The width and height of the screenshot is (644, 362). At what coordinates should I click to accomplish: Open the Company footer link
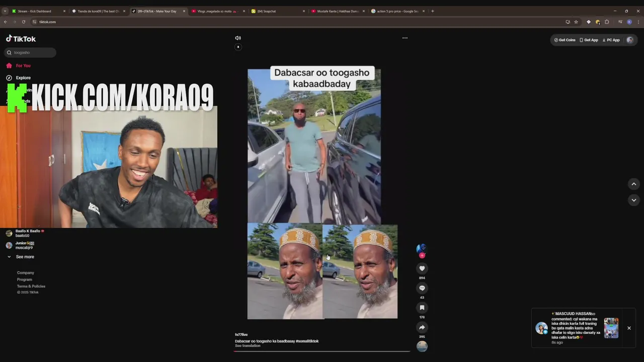tap(26, 273)
